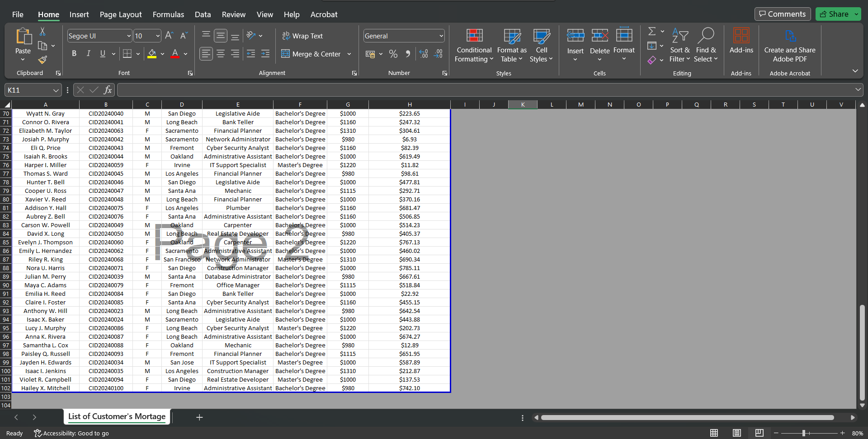Expand Format as Table menu

point(512,46)
